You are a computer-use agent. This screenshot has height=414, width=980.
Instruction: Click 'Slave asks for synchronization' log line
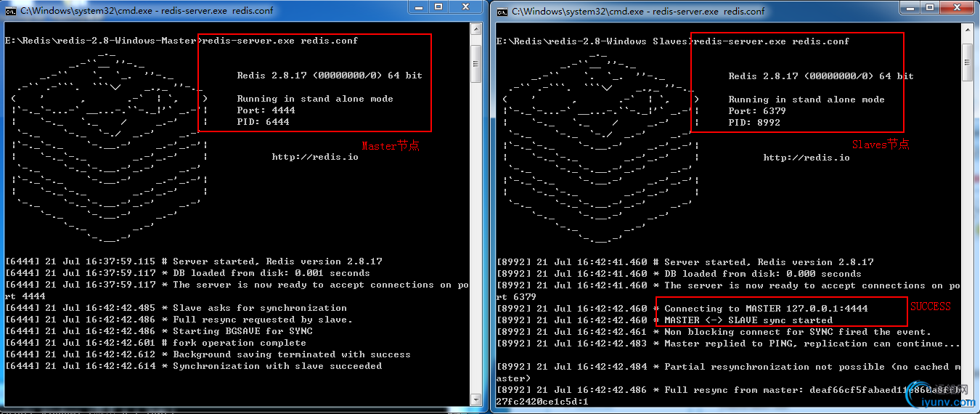point(176,308)
